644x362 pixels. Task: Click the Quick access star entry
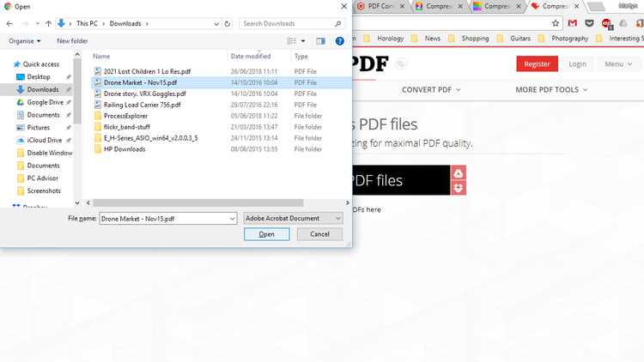[40, 64]
